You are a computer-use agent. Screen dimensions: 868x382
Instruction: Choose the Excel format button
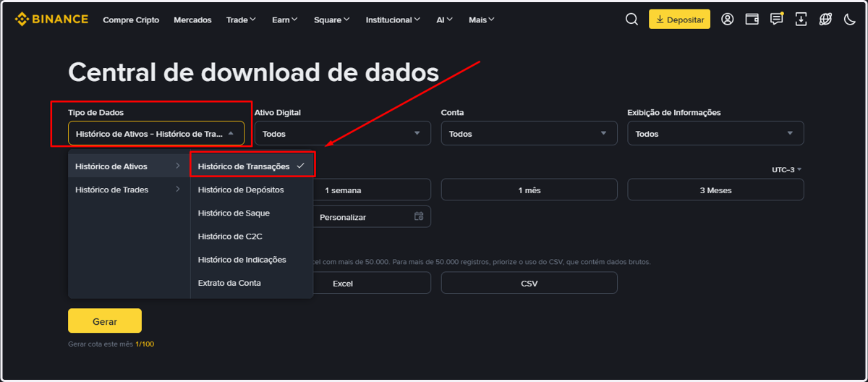pyautogui.click(x=343, y=283)
